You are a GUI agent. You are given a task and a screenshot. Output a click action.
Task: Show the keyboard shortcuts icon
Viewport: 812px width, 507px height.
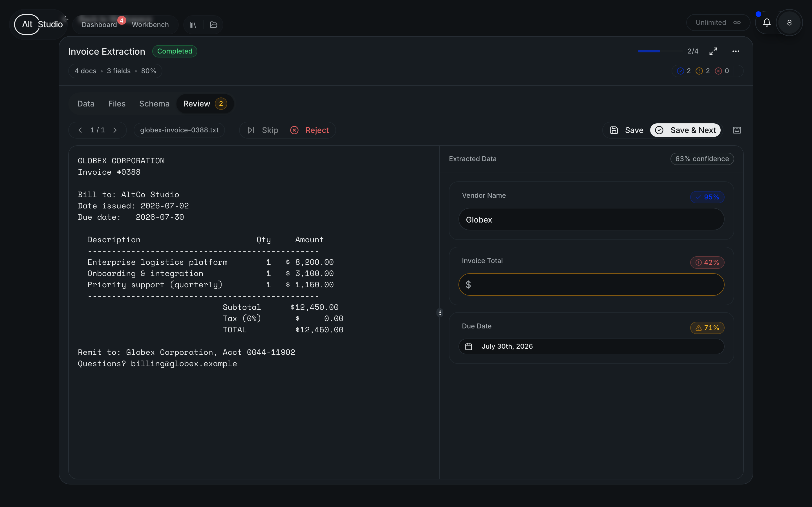click(x=737, y=130)
